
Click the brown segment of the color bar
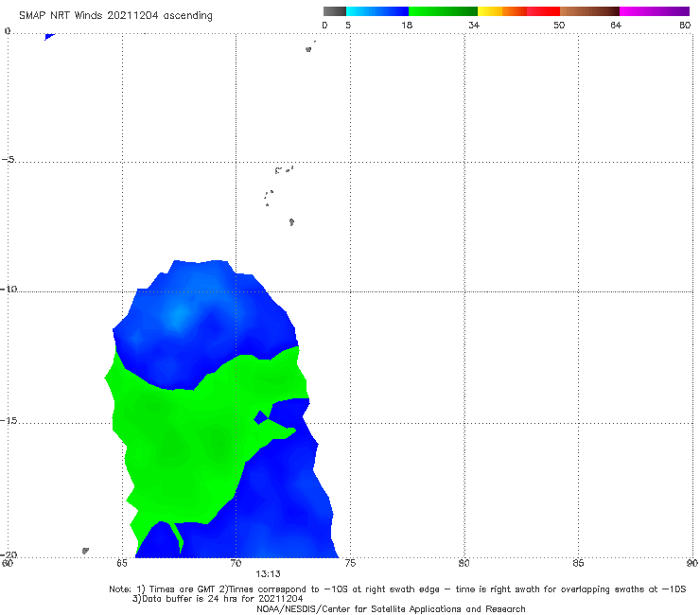589,11
